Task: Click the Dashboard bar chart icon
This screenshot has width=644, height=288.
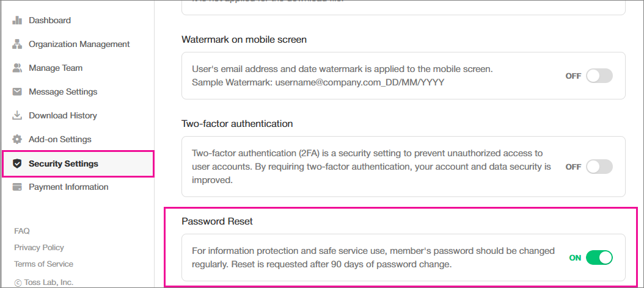Action: (x=17, y=20)
